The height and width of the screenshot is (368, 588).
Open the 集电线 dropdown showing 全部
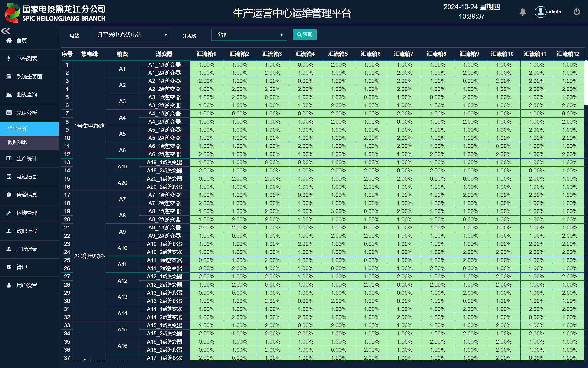[x=249, y=35]
